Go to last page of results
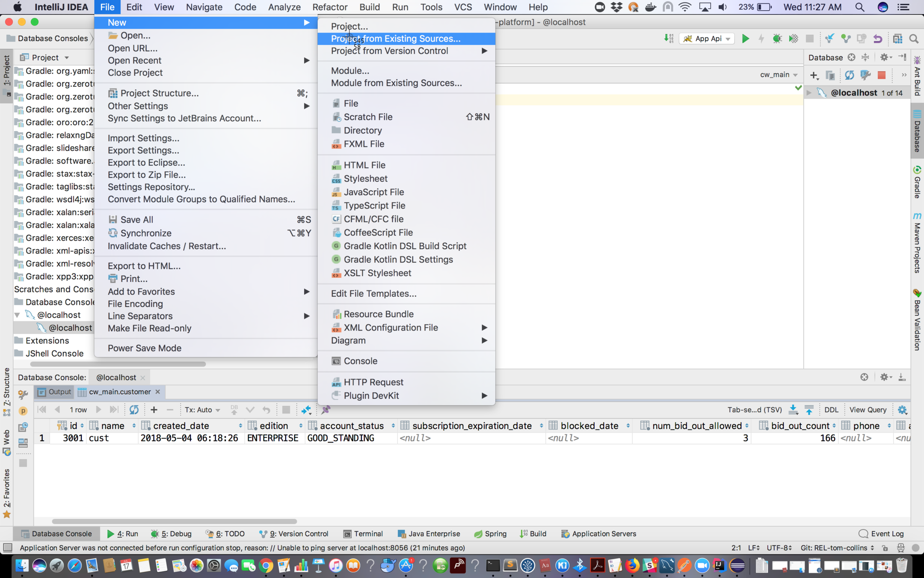The image size is (924, 578). click(x=114, y=410)
